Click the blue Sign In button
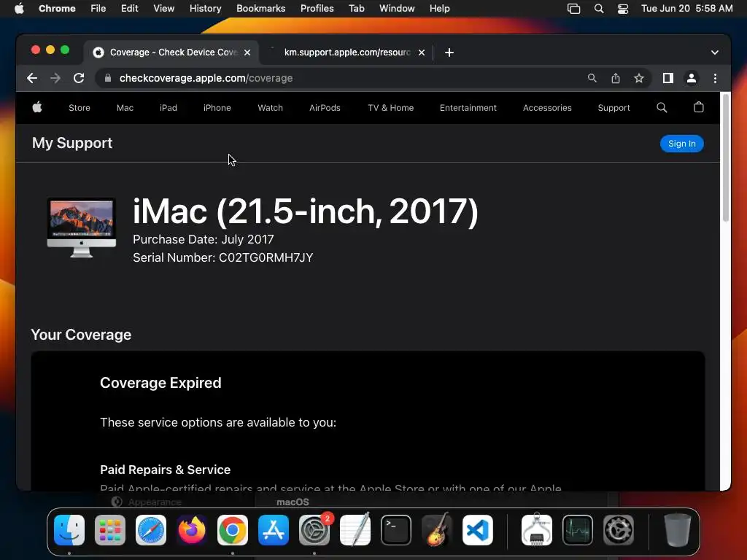The image size is (747, 560). pos(682,144)
